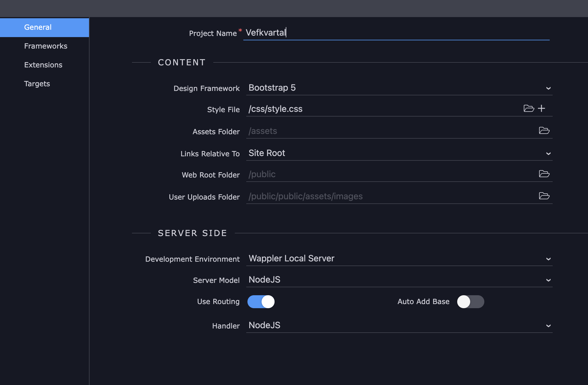Image resolution: width=588 pixels, height=385 pixels.
Task: Switch to the Targets tab
Action: [44, 84]
